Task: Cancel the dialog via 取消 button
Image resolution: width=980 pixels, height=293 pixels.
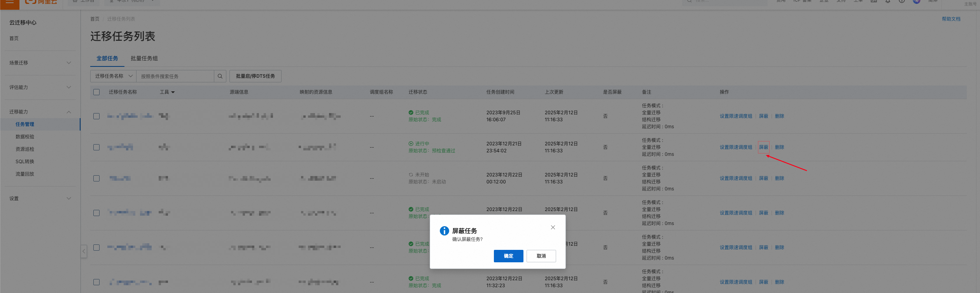Action: click(541, 256)
